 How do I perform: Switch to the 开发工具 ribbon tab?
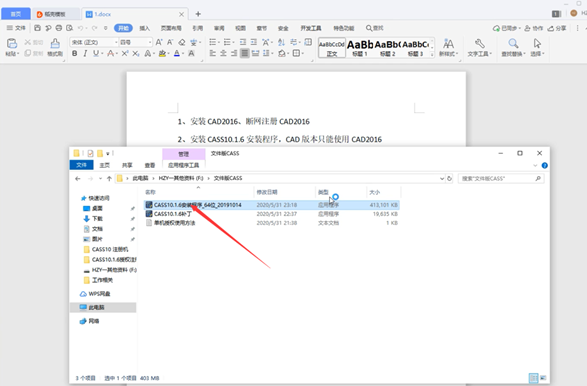click(311, 28)
